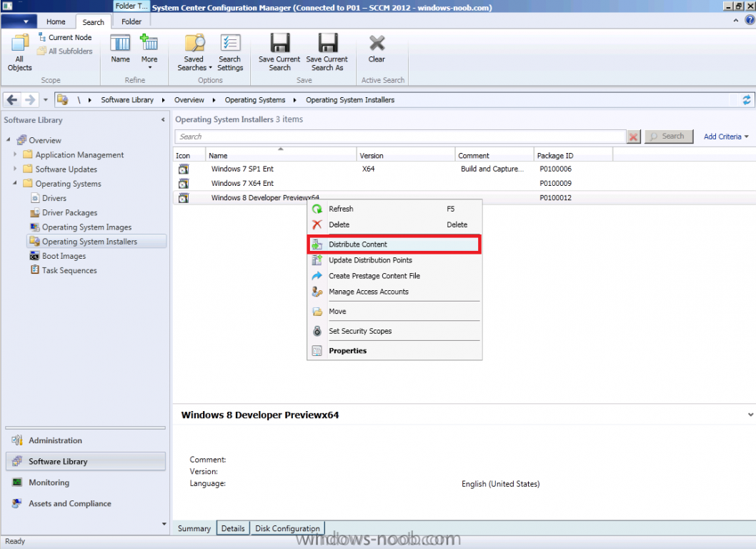This screenshot has height=549, width=756.
Task: Switch to the Home ribbon tab
Action: [56, 21]
